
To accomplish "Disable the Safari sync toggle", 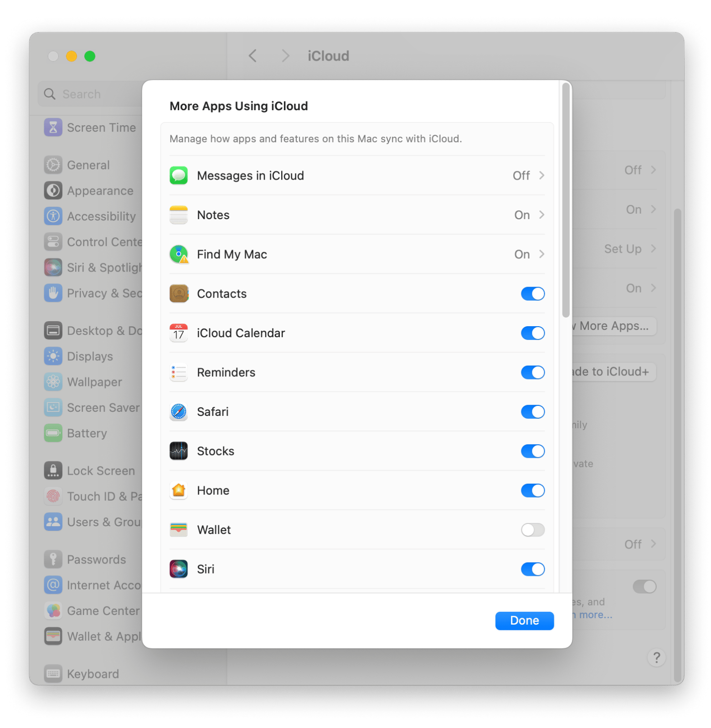I will coord(532,412).
